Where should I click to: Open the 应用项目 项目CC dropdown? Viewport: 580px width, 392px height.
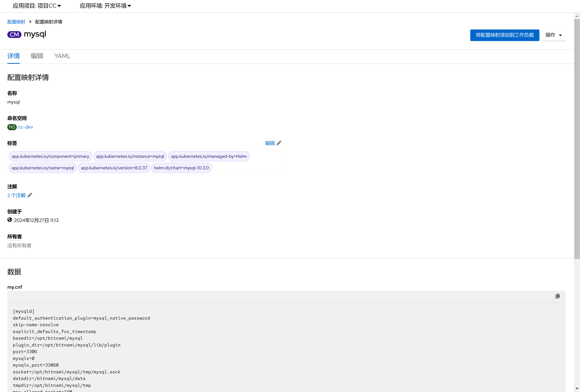tap(37, 6)
